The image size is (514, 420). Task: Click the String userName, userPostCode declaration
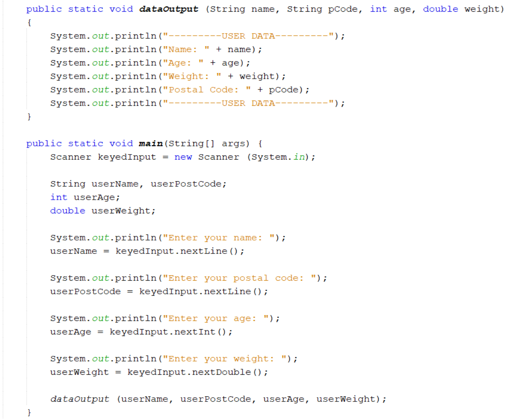[x=138, y=184]
